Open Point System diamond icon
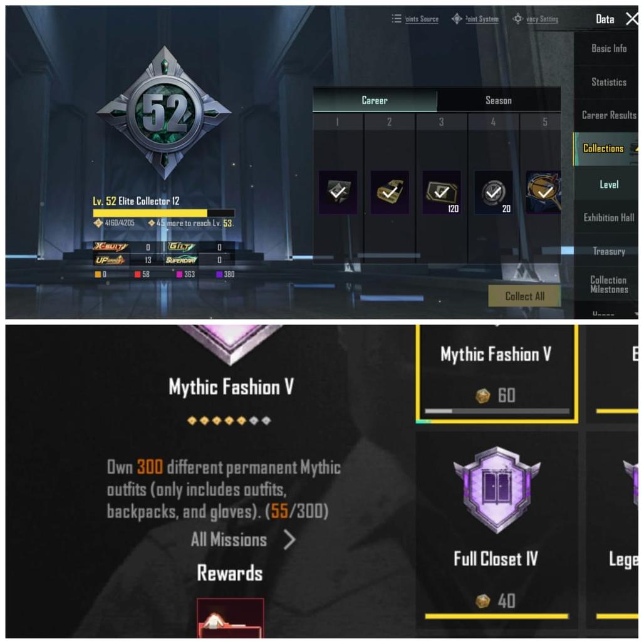644x644 pixels. click(x=456, y=19)
